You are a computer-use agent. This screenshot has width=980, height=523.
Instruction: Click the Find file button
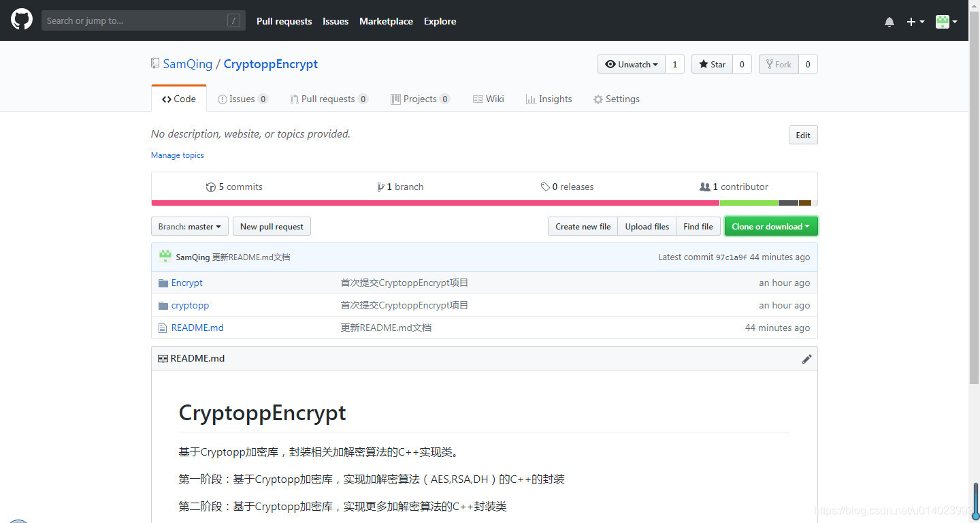(x=698, y=226)
